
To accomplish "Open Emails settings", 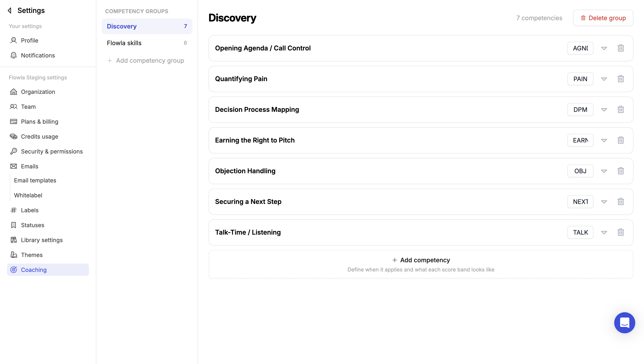I will [x=48, y=166].
